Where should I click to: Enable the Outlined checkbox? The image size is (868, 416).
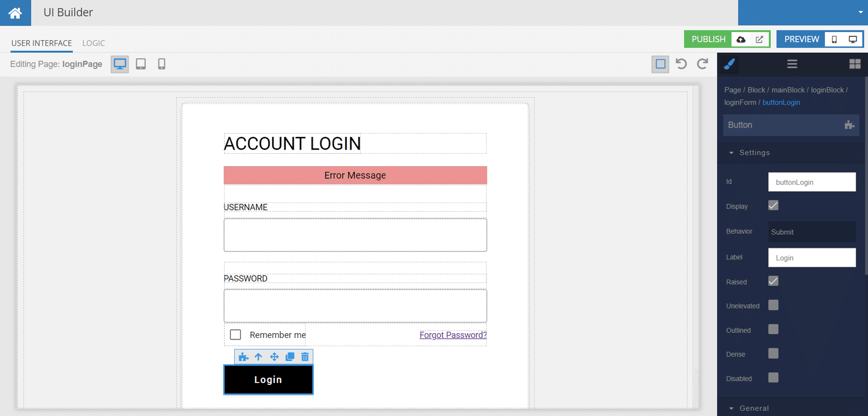(773, 329)
